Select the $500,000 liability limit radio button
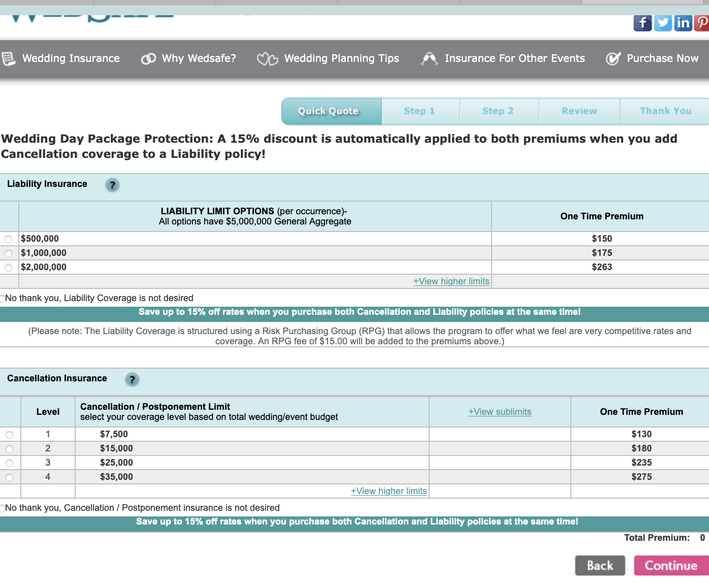709x588 pixels. [x=8, y=239]
